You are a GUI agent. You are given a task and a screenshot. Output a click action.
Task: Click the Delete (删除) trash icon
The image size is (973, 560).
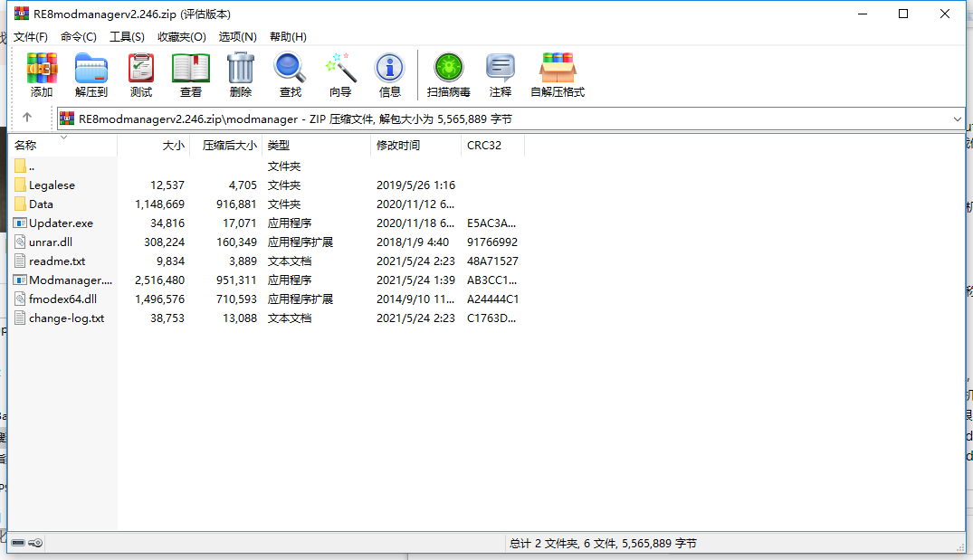click(x=240, y=68)
